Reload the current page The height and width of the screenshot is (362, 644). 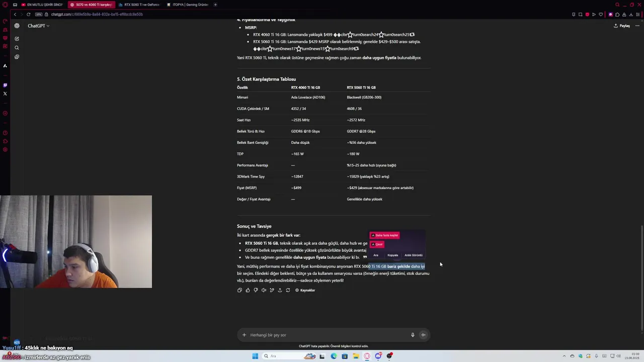pyautogui.click(x=28, y=14)
